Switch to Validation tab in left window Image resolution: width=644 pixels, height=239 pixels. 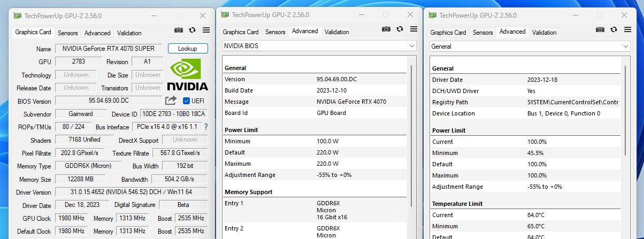click(129, 33)
